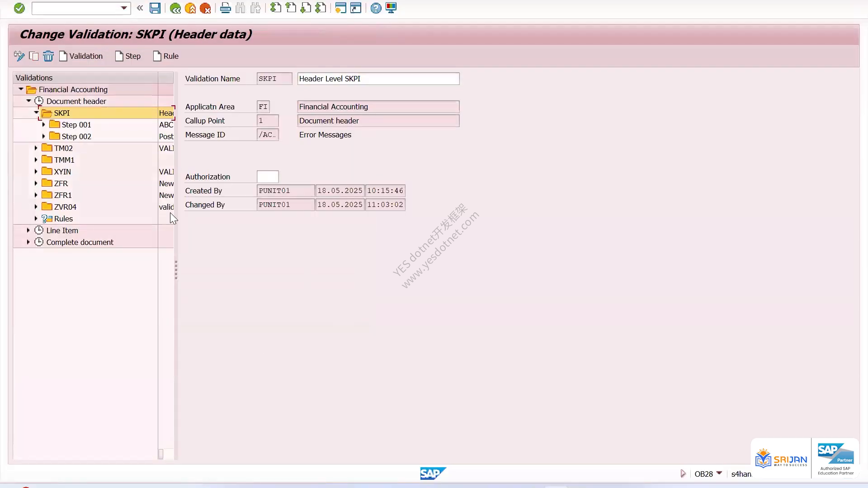Collapse the Financial Accounting tree node

click(21, 89)
